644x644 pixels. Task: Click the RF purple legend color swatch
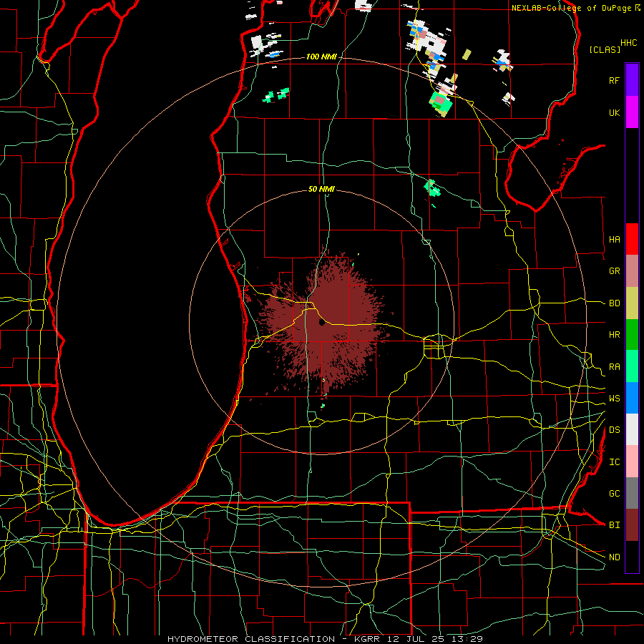click(632, 80)
